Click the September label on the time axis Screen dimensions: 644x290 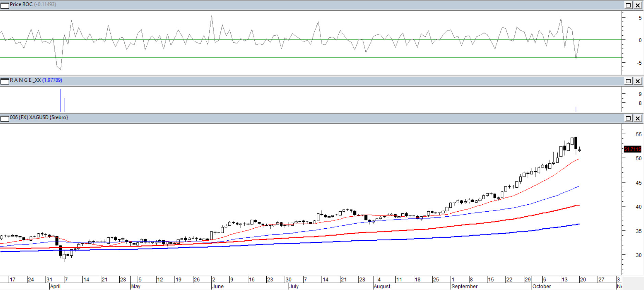[x=464, y=286]
